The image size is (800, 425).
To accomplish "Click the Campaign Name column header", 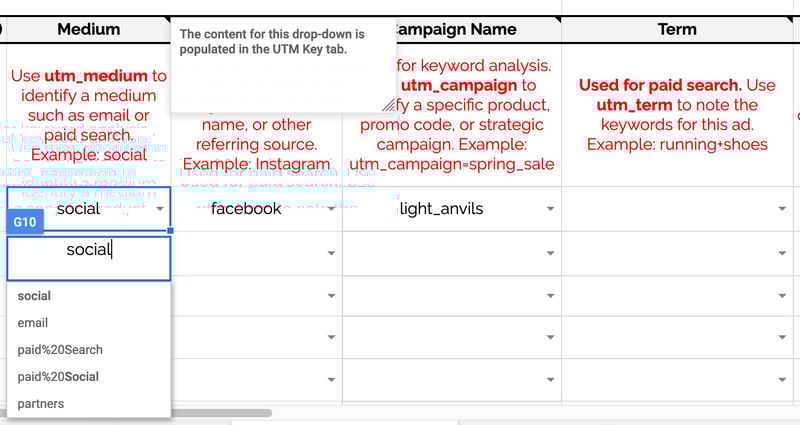I will (x=452, y=30).
